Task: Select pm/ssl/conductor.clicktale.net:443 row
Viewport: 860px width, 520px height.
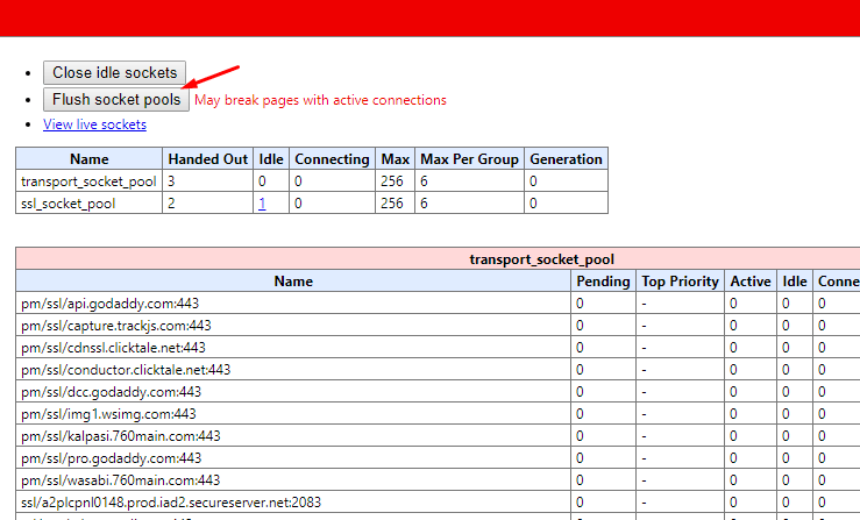Action: (x=438, y=369)
